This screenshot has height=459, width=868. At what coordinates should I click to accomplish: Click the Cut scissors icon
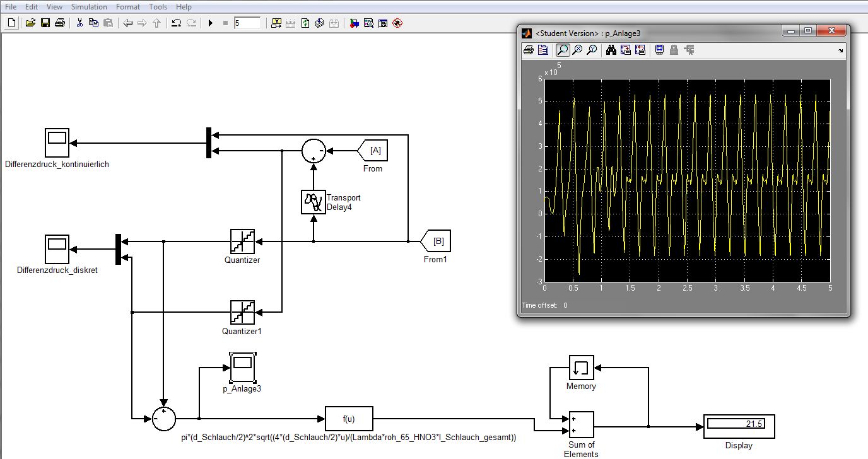[x=79, y=23]
